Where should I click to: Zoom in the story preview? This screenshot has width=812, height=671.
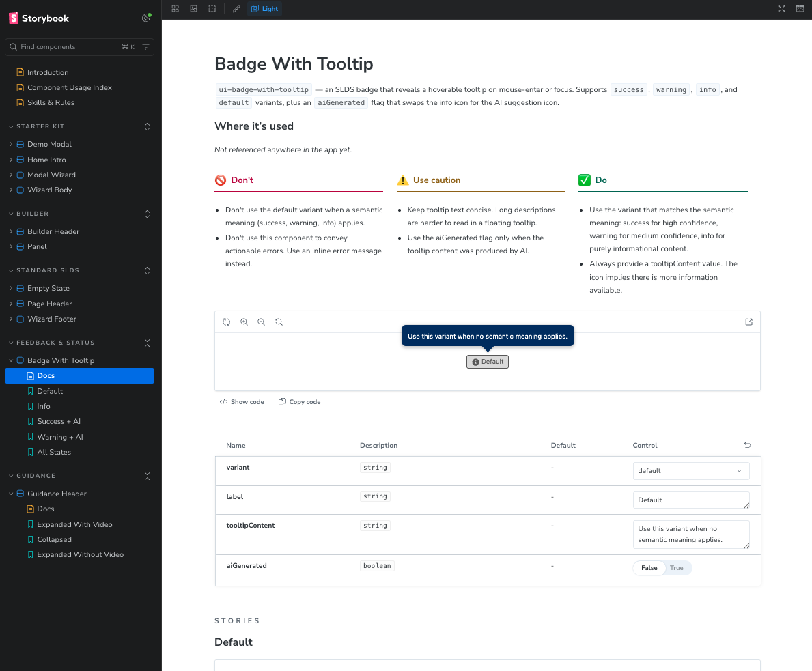[244, 322]
